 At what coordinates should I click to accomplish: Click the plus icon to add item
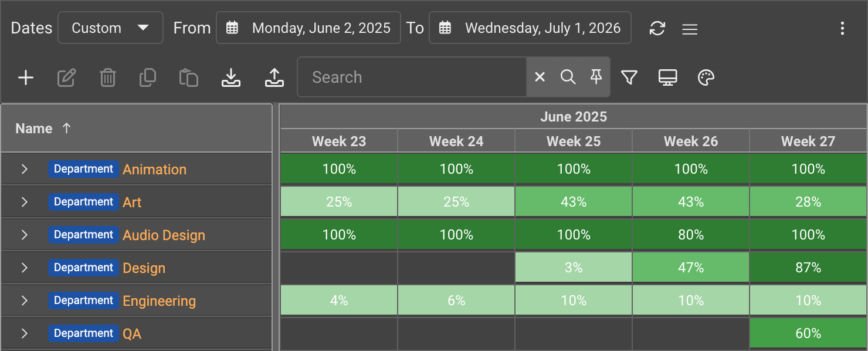pos(26,77)
